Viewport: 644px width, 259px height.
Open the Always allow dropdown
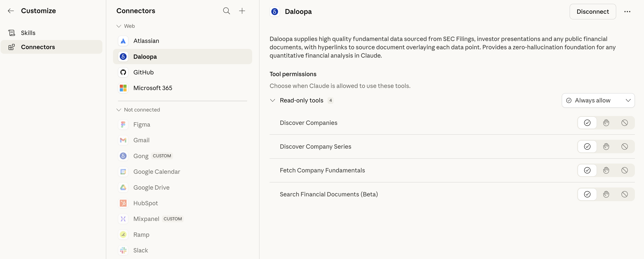pos(598,100)
